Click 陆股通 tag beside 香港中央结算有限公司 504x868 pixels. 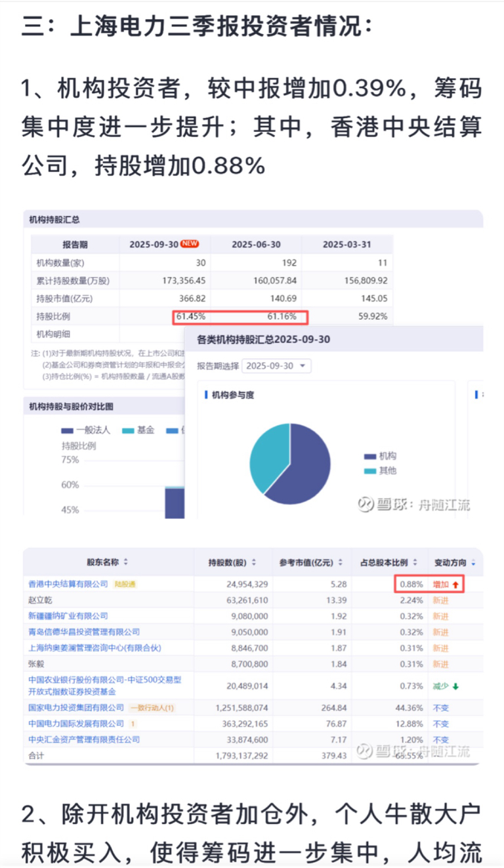[x=125, y=584]
